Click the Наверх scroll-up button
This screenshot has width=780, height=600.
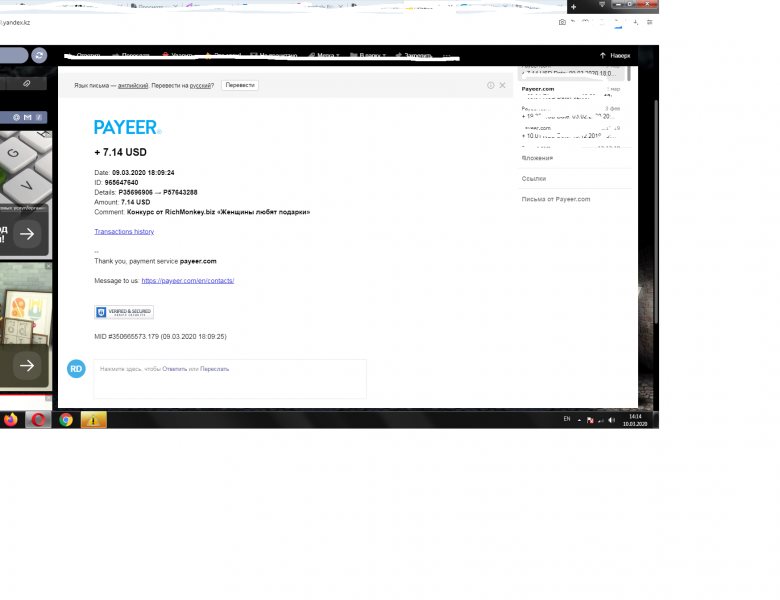click(615, 55)
